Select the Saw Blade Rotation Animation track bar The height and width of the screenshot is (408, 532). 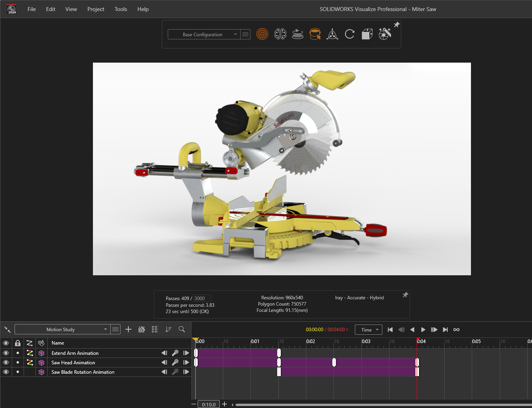tap(348, 372)
